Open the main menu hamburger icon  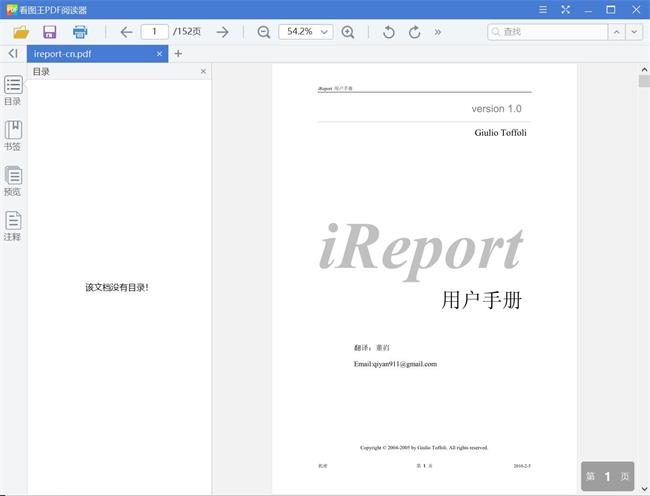[x=543, y=10]
